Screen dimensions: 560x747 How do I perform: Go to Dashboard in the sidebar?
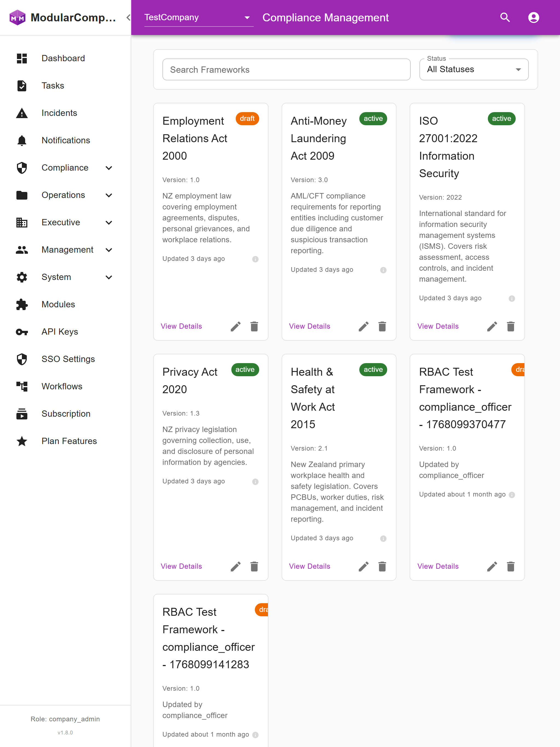[x=66, y=59]
